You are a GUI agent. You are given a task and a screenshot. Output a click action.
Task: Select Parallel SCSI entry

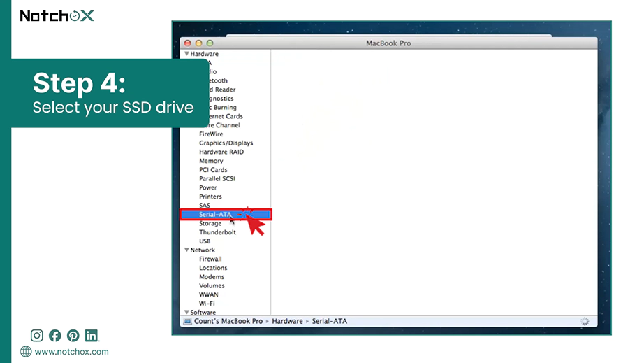[x=217, y=179]
